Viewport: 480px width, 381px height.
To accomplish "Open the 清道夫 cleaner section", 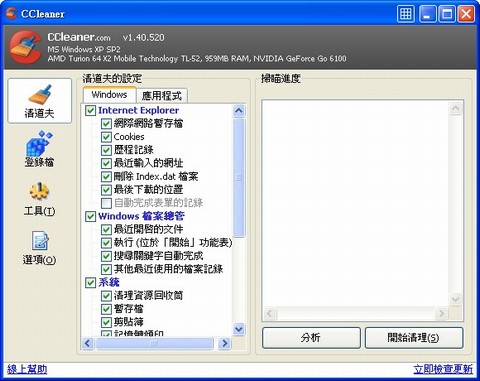I will 40,101.
